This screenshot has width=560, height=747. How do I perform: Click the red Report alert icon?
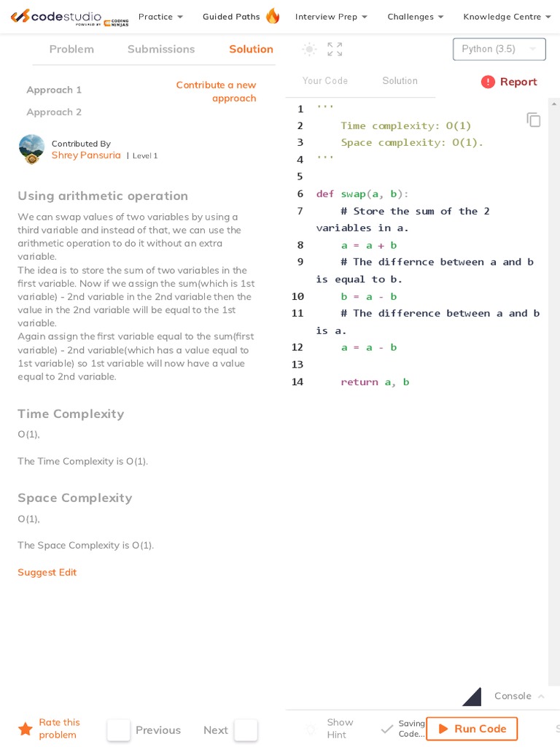[488, 82]
